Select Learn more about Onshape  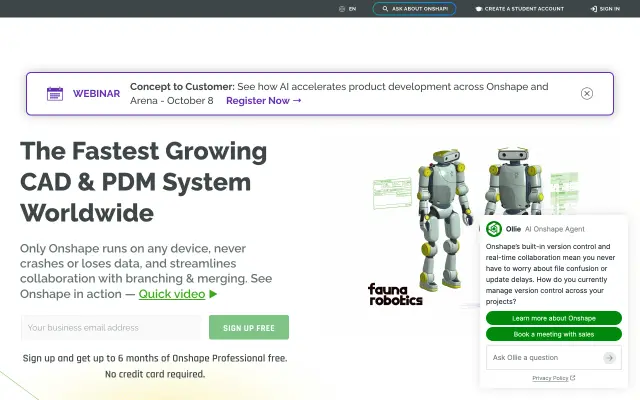[x=554, y=318]
